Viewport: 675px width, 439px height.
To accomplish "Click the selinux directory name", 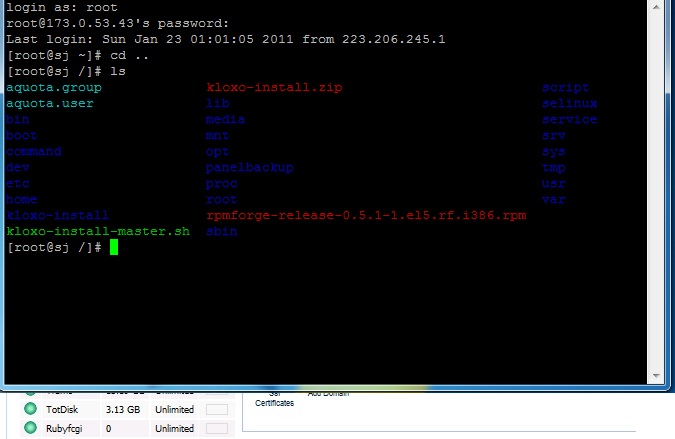I will (569, 103).
